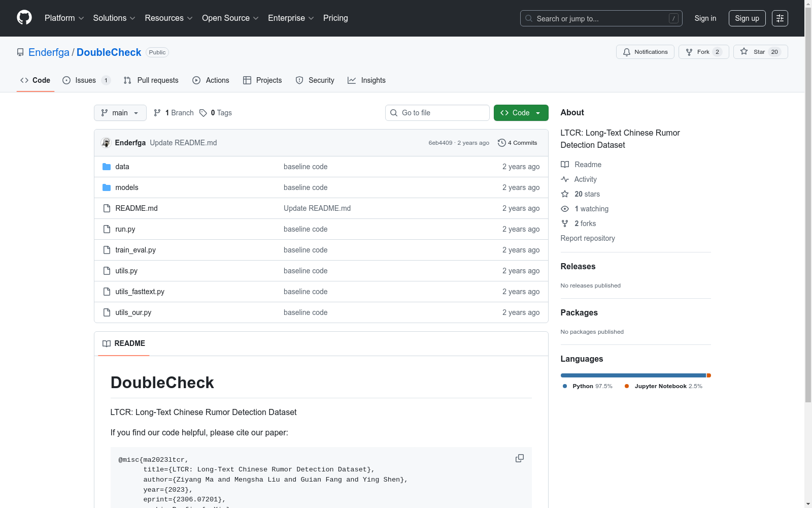Image resolution: width=812 pixels, height=508 pixels.
Task: Click the Sign up button
Action: 747,18
